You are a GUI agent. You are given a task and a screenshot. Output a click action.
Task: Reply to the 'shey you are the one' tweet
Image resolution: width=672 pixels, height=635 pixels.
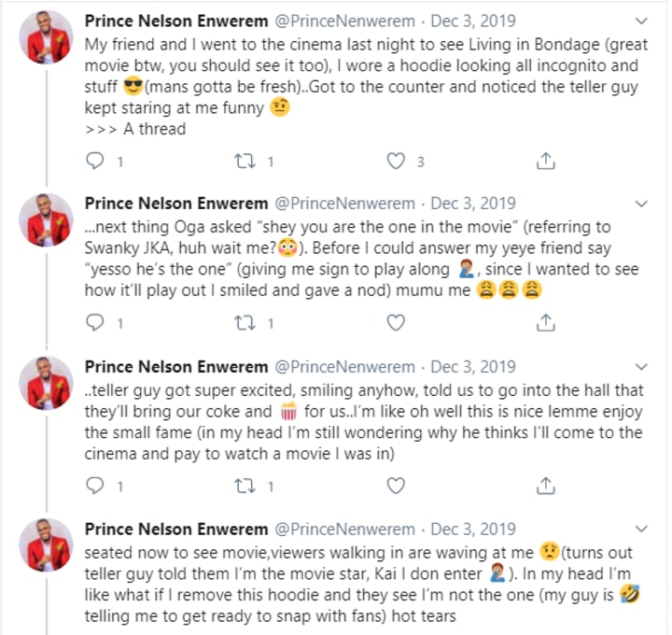coord(94,322)
